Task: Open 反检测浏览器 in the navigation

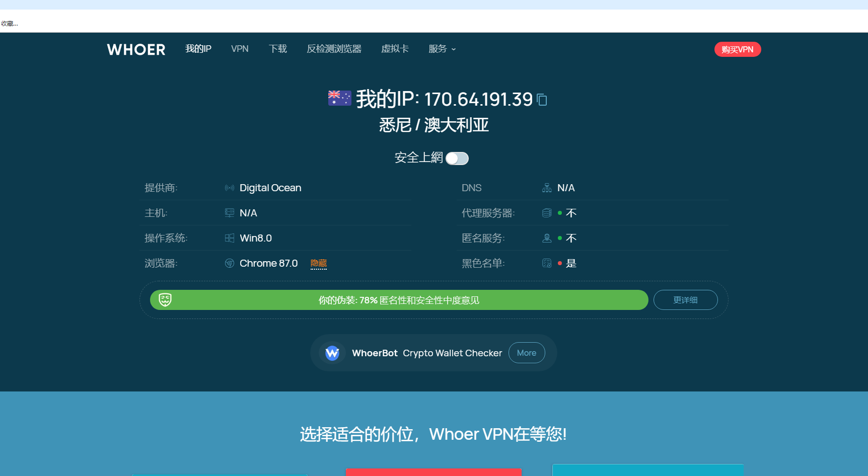Action: coord(334,49)
